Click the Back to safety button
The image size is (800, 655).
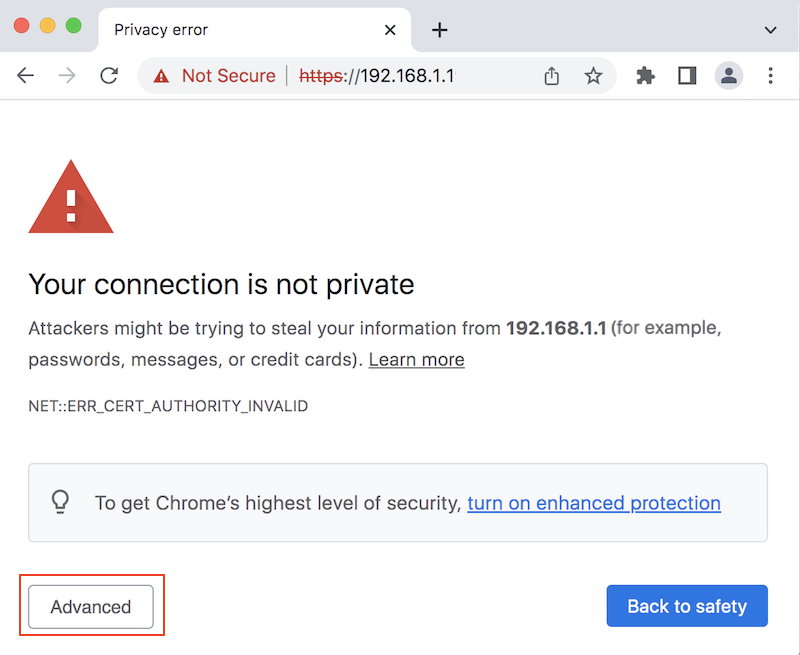[x=687, y=606]
